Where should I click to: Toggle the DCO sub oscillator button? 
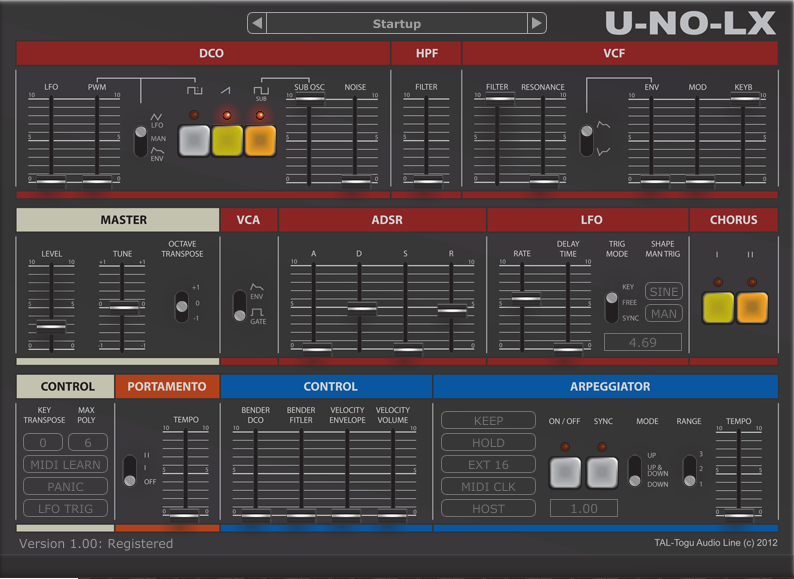point(260,142)
